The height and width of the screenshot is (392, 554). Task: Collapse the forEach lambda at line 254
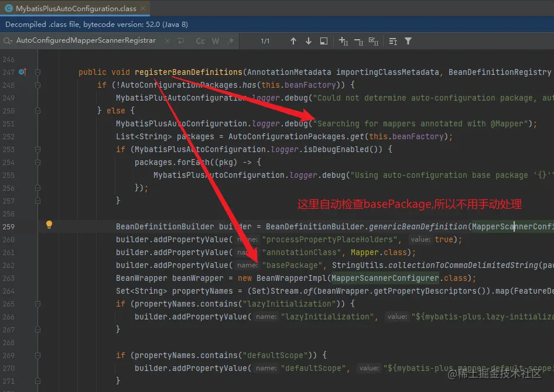(x=38, y=162)
